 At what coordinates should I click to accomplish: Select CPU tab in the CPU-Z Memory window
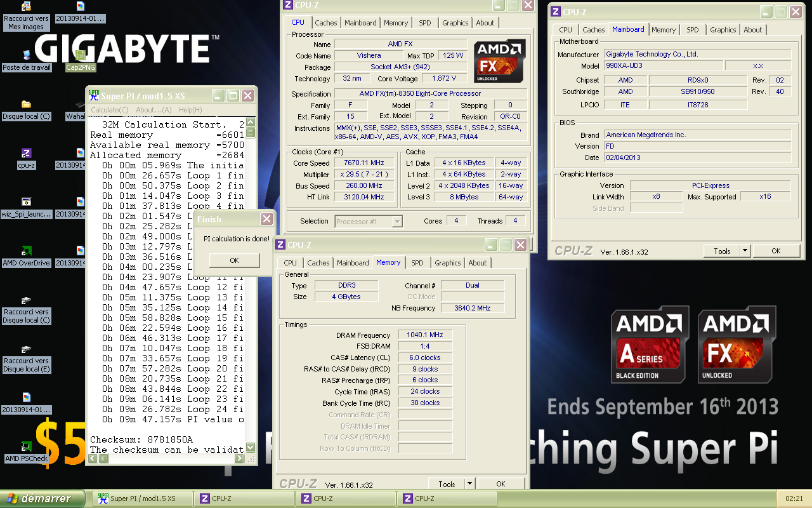290,263
